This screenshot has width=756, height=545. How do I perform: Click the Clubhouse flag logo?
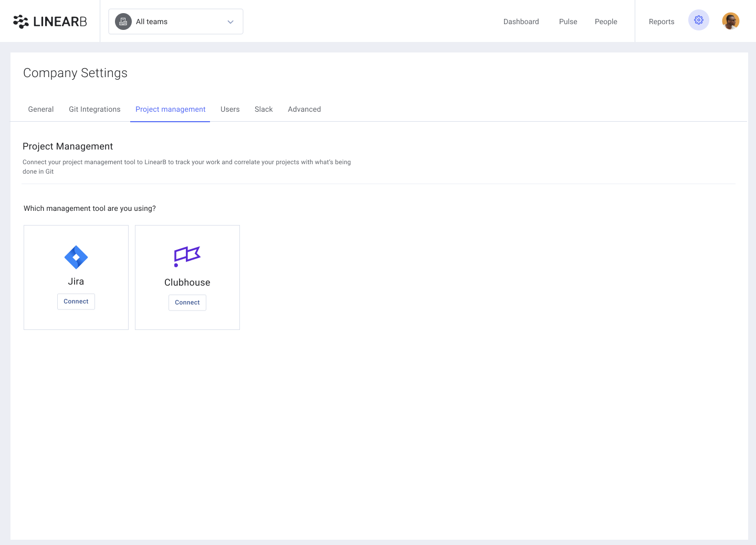pos(187,257)
